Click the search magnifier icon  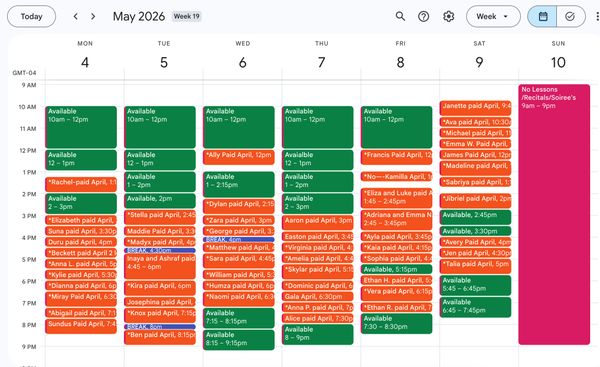(400, 16)
